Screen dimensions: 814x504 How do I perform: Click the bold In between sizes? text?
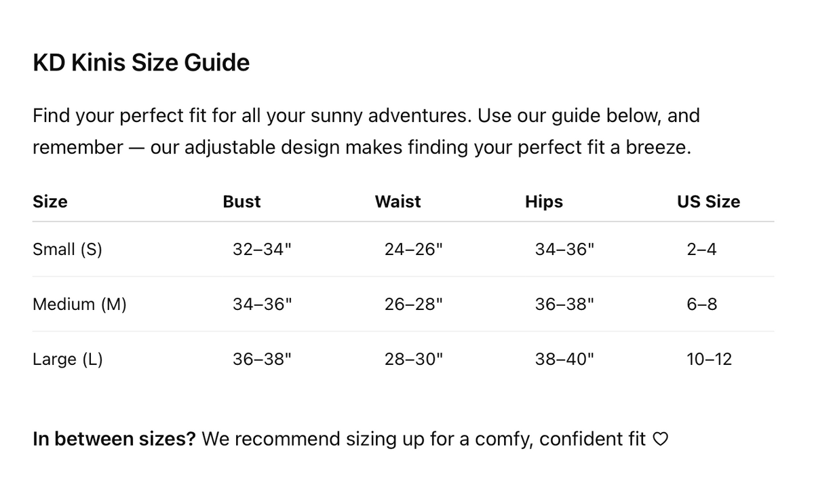[x=114, y=440]
